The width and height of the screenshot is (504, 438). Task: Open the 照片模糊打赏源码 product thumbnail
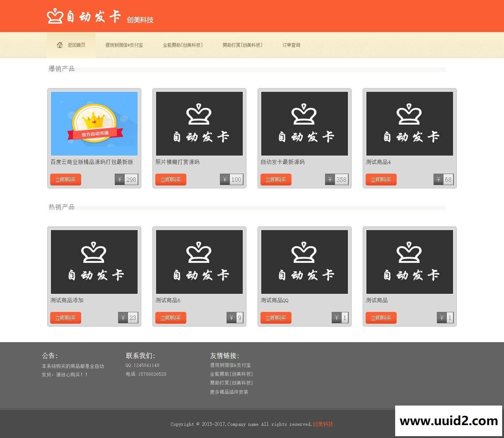[199, 124]
